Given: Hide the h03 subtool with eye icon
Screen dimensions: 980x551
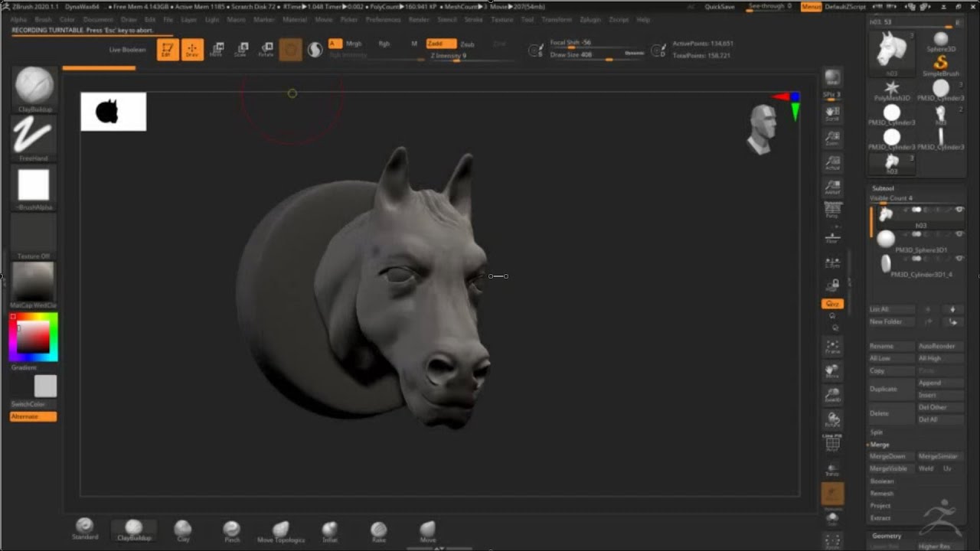Looking at the screenshot, I should coord(959,210).
